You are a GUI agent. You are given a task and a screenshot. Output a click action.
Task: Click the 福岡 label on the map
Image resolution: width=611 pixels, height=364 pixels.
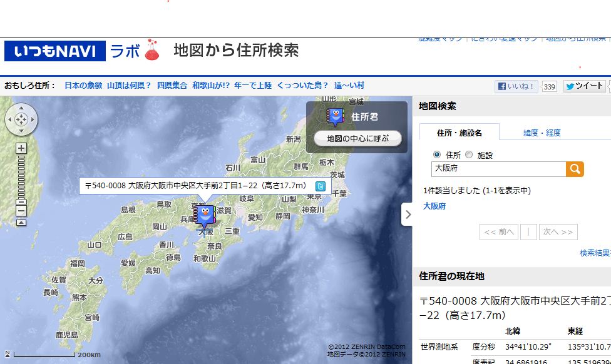tap(78, 263)
